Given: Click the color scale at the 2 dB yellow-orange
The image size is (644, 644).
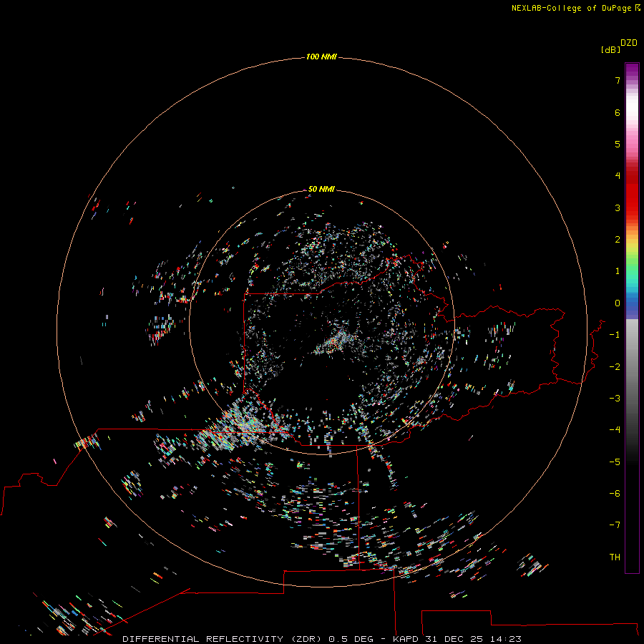Looking at the screenshot, I should pyautogui.click(x=632, y=240).
